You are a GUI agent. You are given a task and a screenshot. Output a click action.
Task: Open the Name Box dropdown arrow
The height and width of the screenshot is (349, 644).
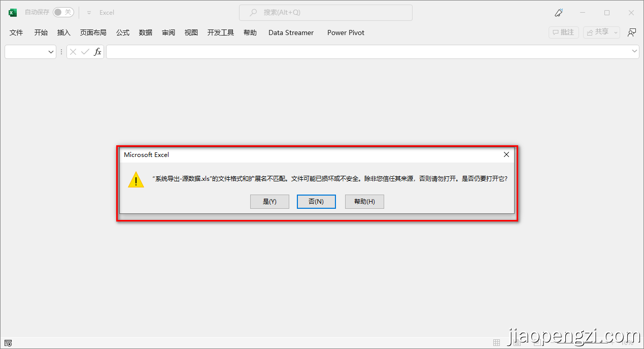(x=50, y=51)
